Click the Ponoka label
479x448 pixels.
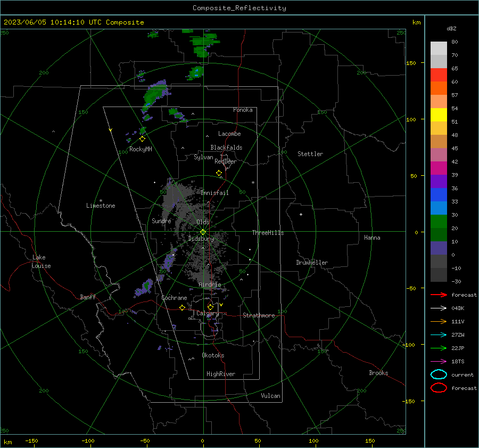pyautogui.click(x=243, y=110)
